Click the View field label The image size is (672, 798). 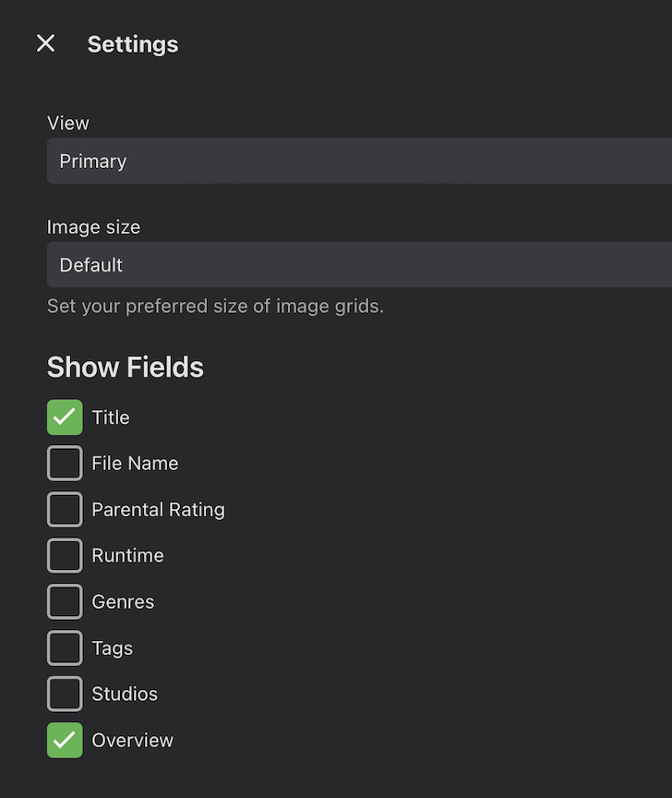[x=68, y=123]
